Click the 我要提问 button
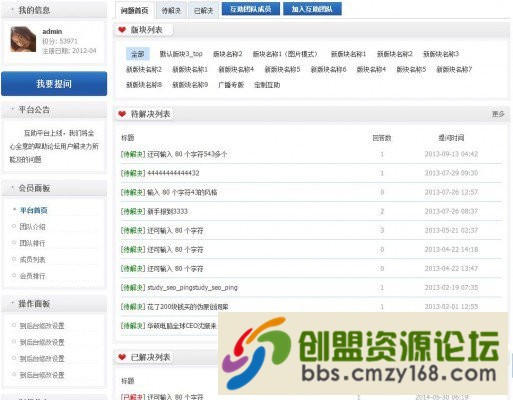This screenshot has height=400, width=513. coord(54,84)
